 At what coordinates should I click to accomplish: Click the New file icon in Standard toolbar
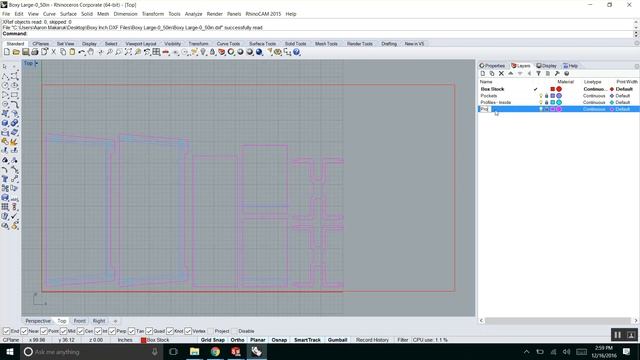coord(7,52)
